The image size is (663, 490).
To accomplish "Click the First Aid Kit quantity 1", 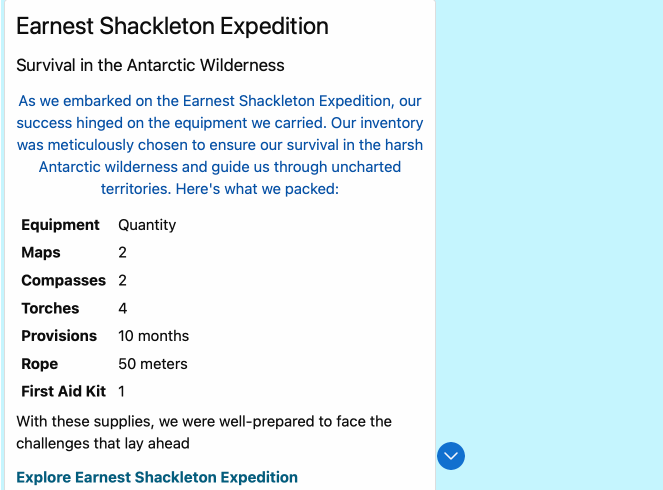I will (121, 391).
